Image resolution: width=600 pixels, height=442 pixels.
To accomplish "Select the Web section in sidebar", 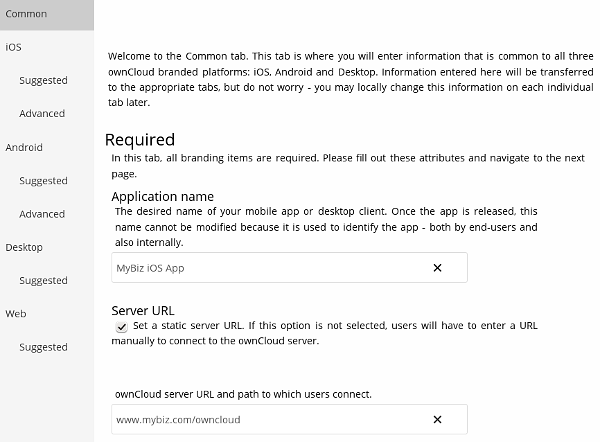I will coord(16,314).
